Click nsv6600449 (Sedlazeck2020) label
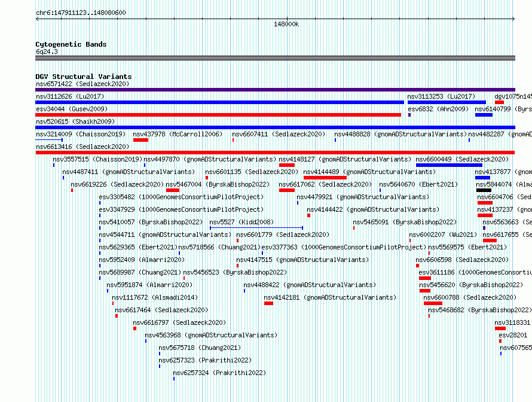This screenshot has width=532, height=402. point(462,159)
